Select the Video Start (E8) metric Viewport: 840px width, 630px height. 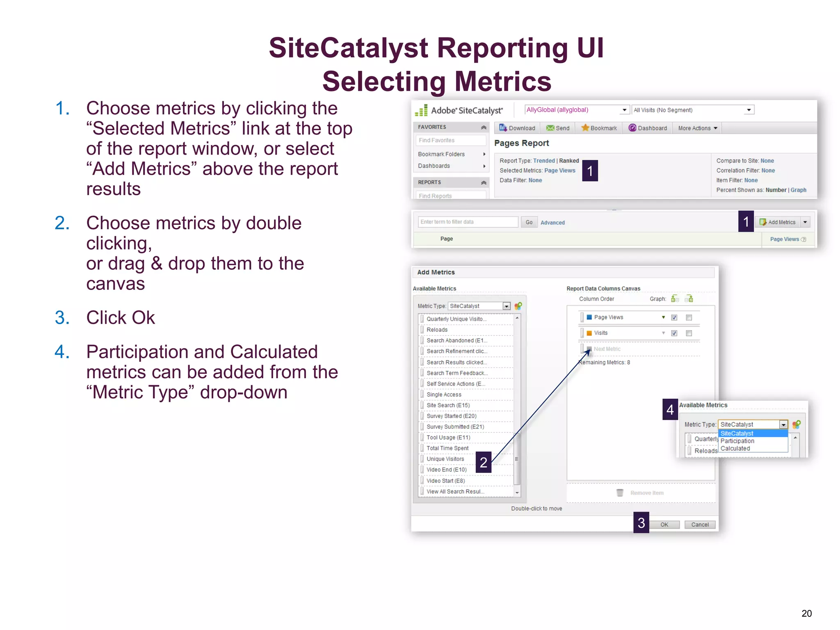(x=466, y=481)
